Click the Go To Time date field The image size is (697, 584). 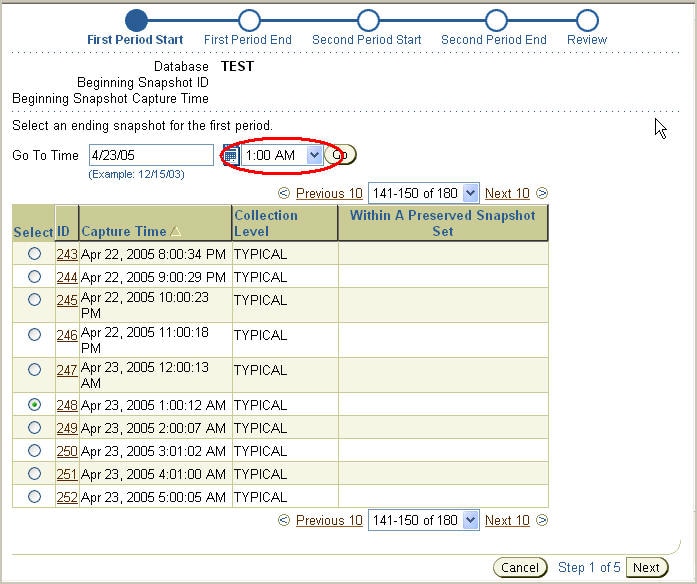pyautogui.click(x=151, y=155)
